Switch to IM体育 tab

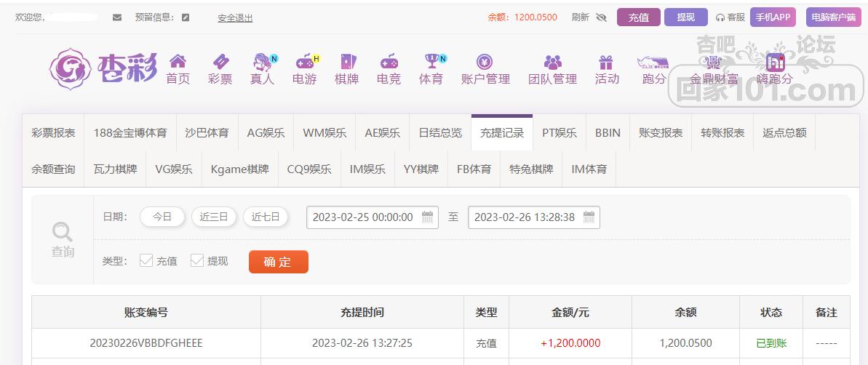coord(589,169)
